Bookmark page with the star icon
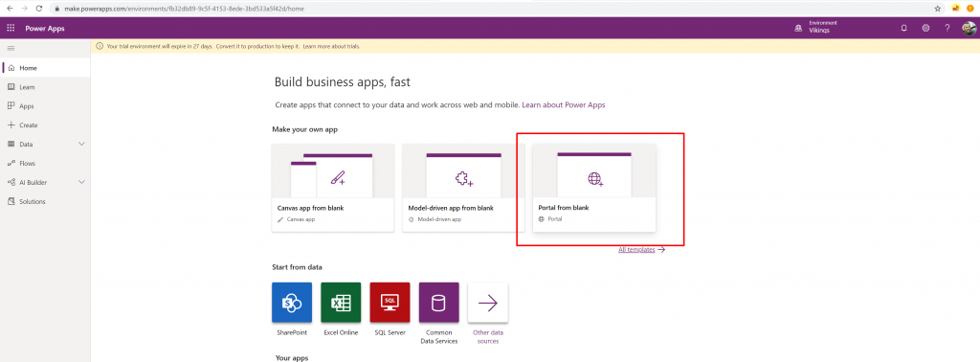 938,9
